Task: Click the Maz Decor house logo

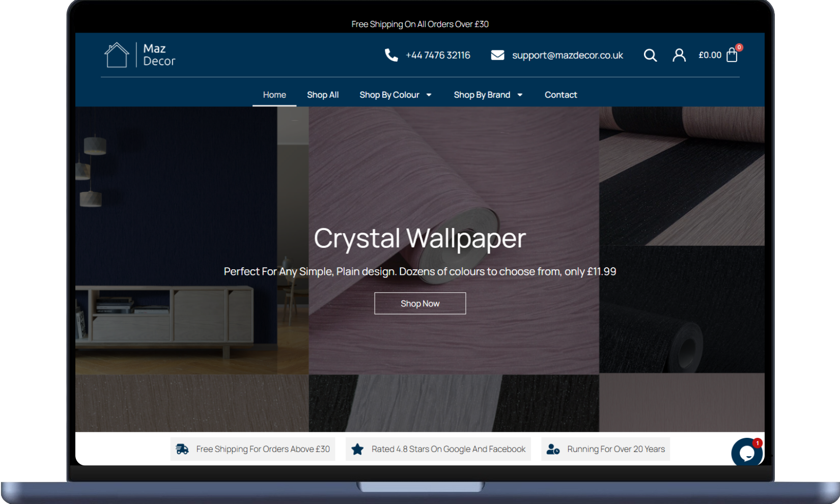Action: tap(117, 55)
